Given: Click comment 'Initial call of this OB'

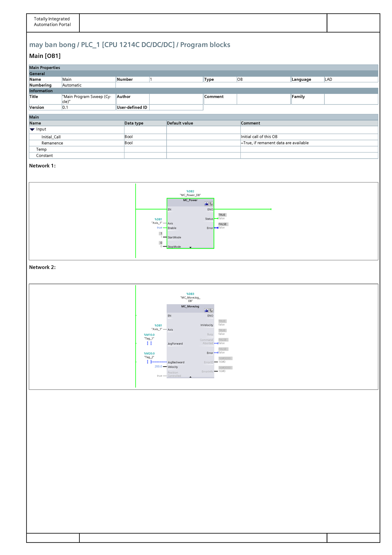Looking at the screenshot, I should [x=259, y=137].
